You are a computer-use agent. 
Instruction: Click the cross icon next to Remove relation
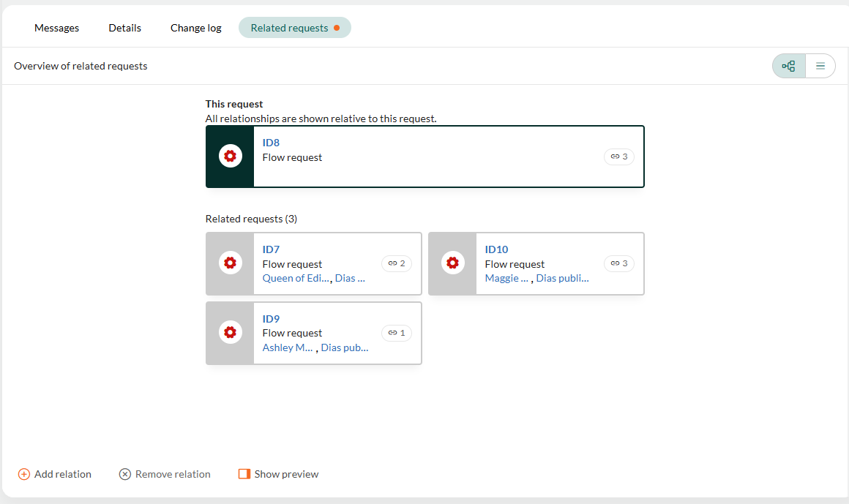[x=124, y=474]
